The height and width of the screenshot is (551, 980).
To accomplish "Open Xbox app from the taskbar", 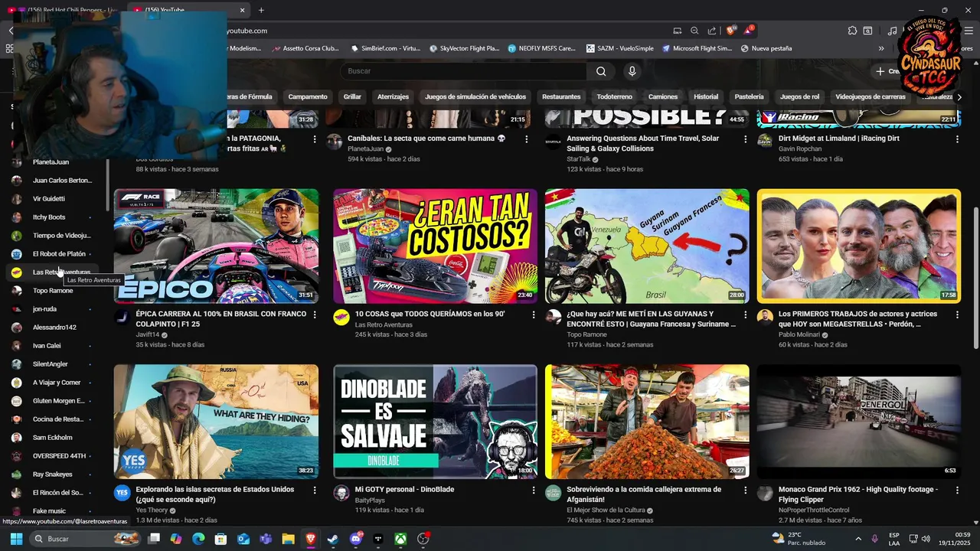I will pos(400,539).
